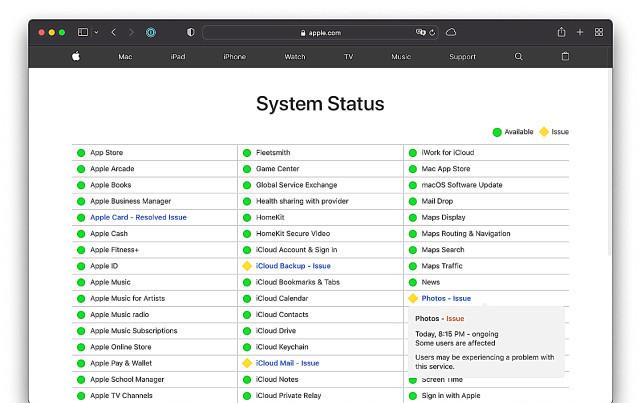Image resolution: width=641 pixels, height=403 pixels.
Task: Reload the page with refresh icon
Action: [x=432, y=33]
